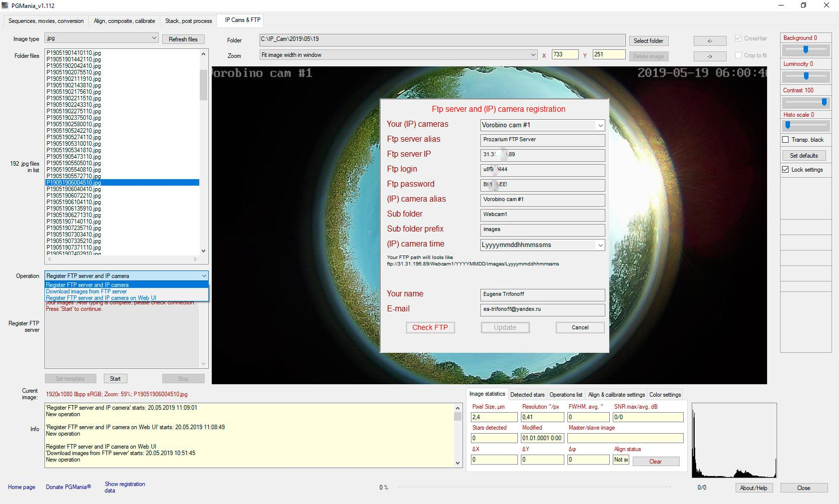Click the Refresh files button

(183, 39)
